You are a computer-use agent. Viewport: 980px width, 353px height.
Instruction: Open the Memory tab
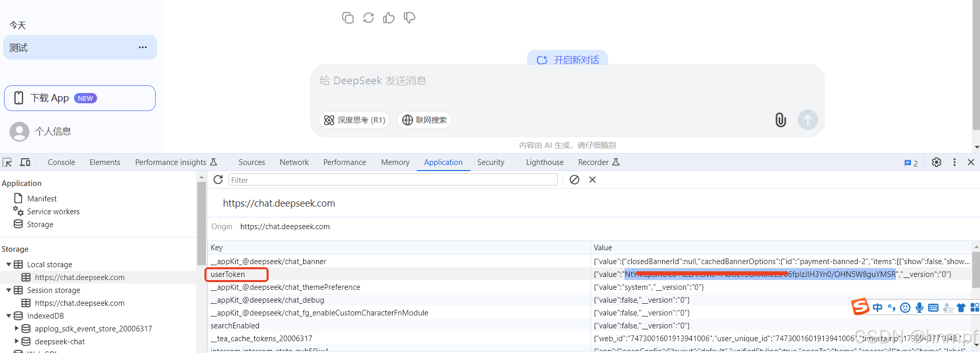(x=395, y=162)
